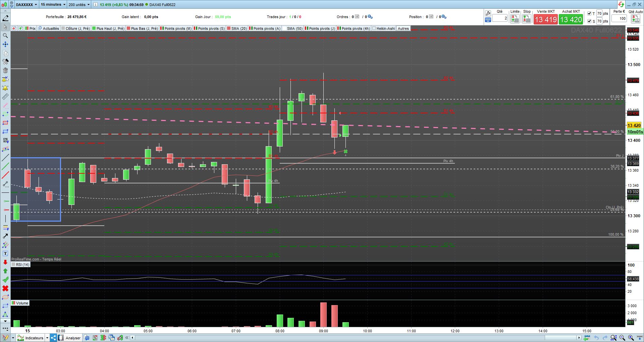The width and height of the screenshot is (644, 342).
Task: Open the Indicateurs button
Action: coord(31,338)
